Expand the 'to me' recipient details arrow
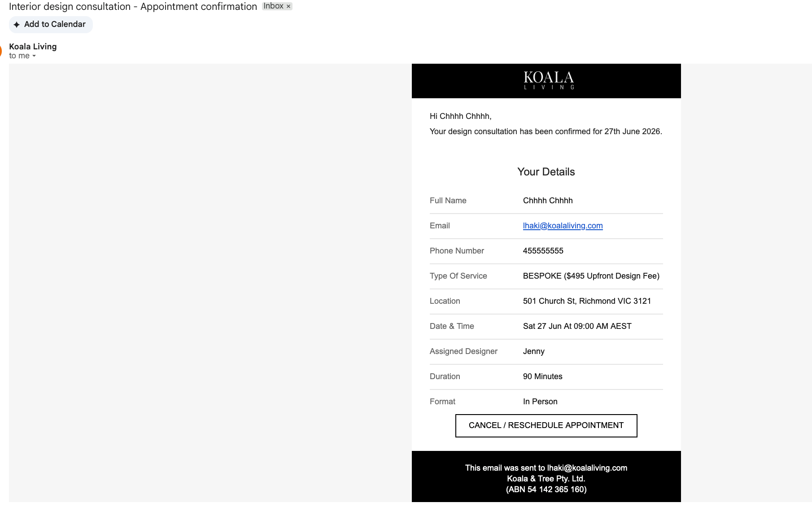The image size is (812, 507). 34,56
